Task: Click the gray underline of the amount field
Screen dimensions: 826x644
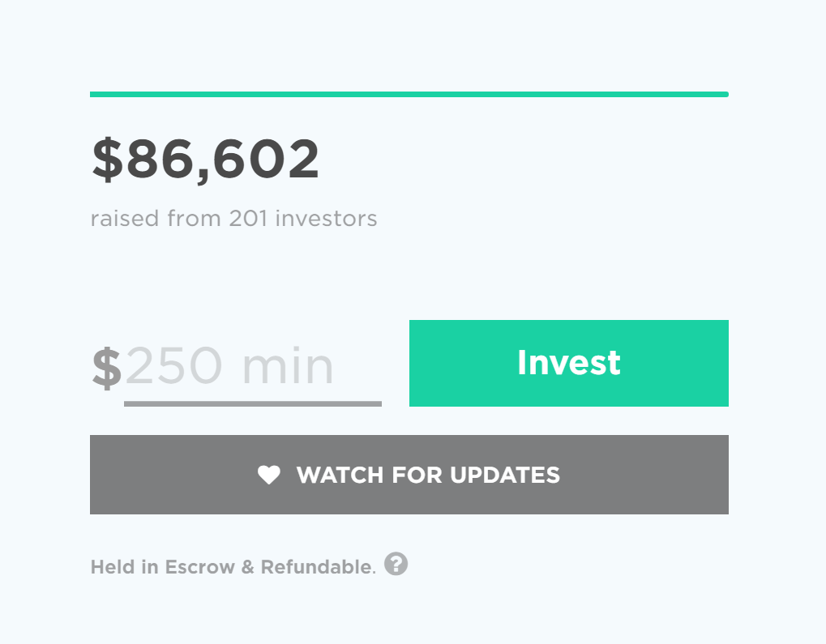Action: [253, 404]
